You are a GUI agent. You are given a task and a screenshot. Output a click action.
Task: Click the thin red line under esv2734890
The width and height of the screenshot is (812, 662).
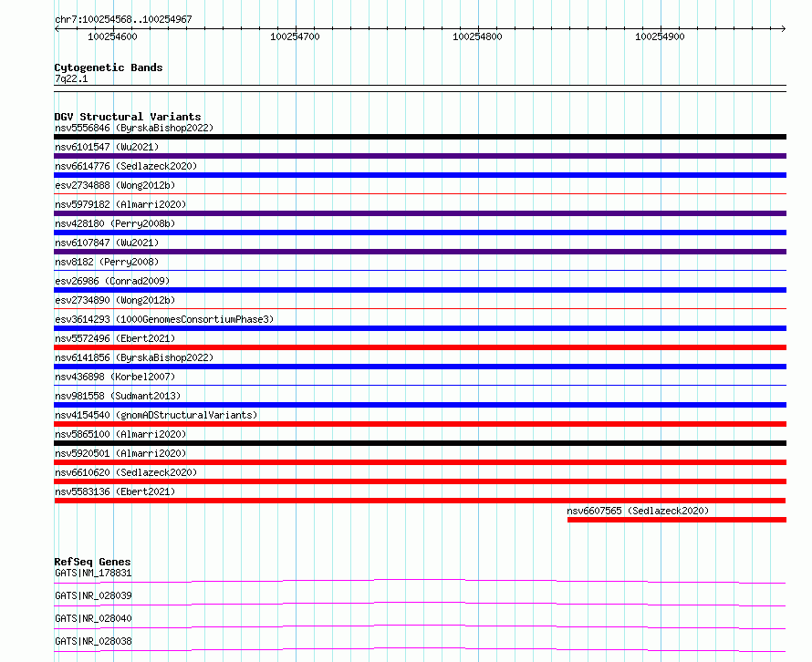point(420,308)
